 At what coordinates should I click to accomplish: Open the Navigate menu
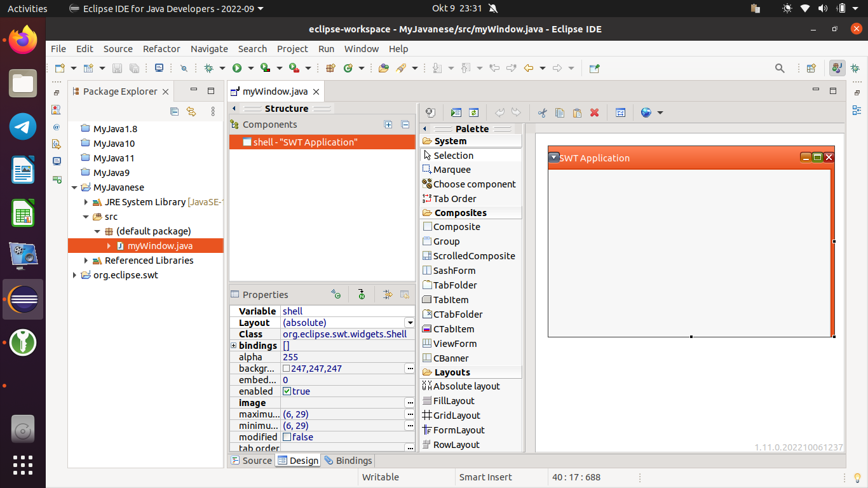point(209,48)
